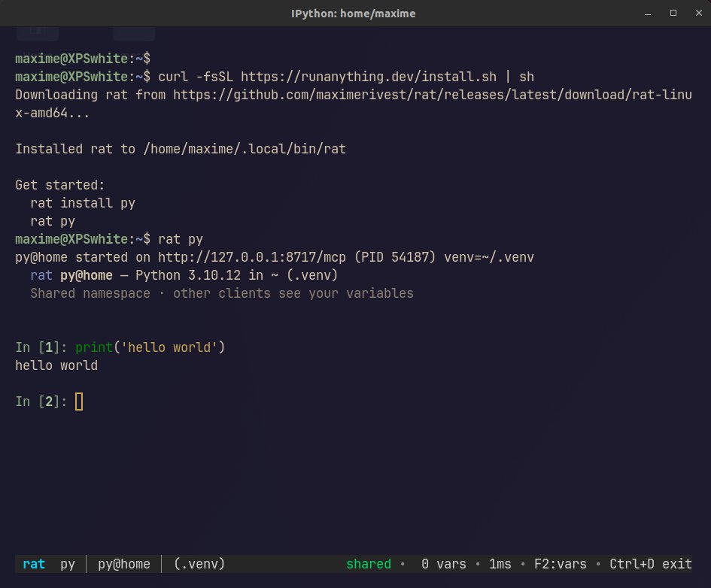Viewport: 711px width, 588px height.
Task: Maximize the IPython terminal window
Action: coord(673,13)
